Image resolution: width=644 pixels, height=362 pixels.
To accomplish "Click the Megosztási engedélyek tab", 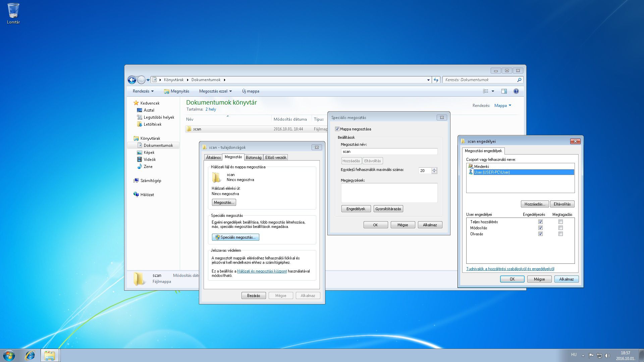I will pos(483,151).
